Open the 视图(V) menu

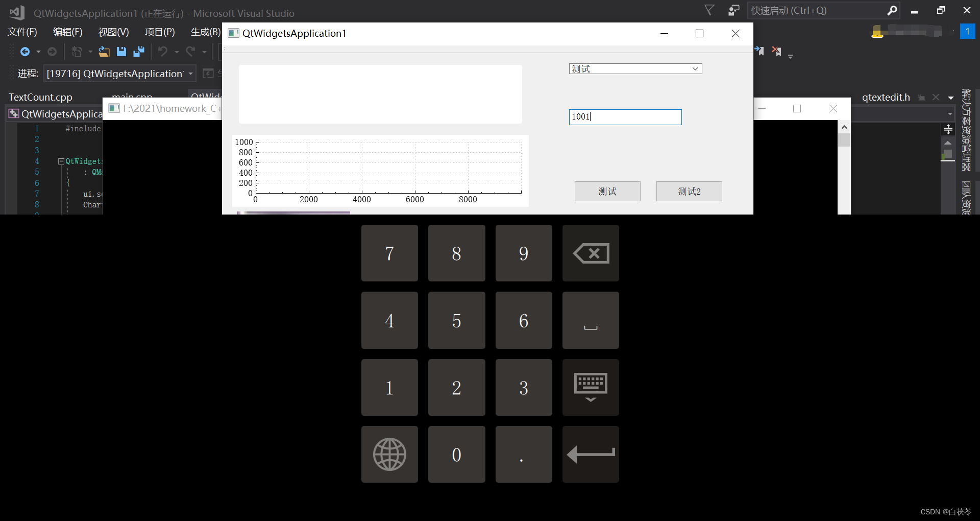[113, 32]
